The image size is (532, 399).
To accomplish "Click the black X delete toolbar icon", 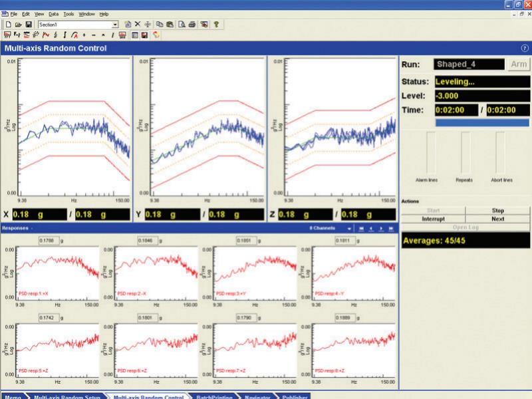I will [138, 24].
